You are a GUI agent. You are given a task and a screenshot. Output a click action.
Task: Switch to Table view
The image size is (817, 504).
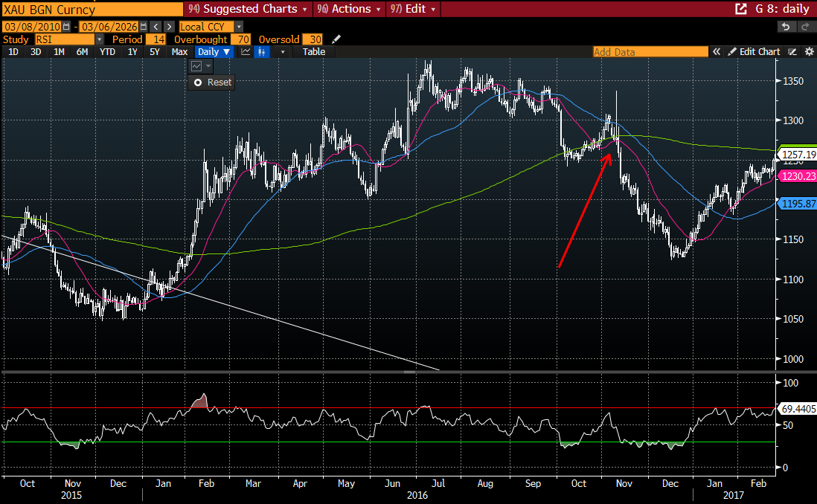tap(314, 52)
